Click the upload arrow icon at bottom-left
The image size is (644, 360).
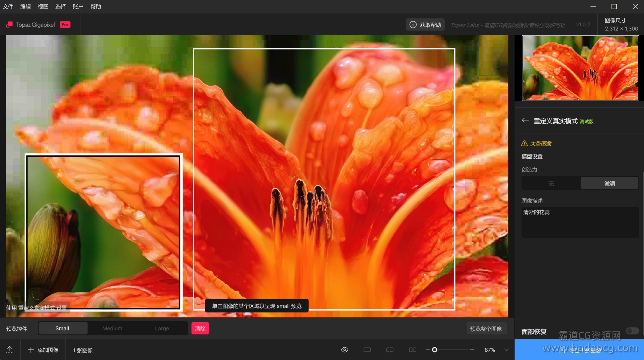(x=10, y=350)
